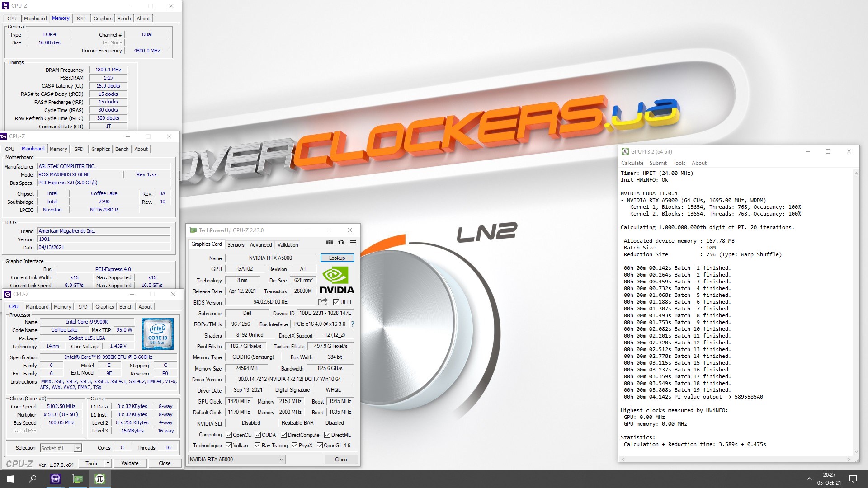
Task: Toggle the Ray Tracing checkbox
Action: point(257,446)
